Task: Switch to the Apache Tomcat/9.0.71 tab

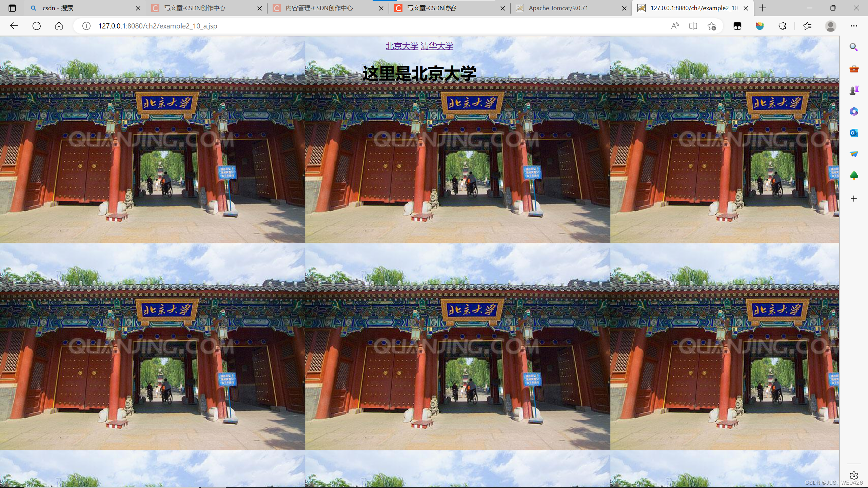Action: coord(558,8)
